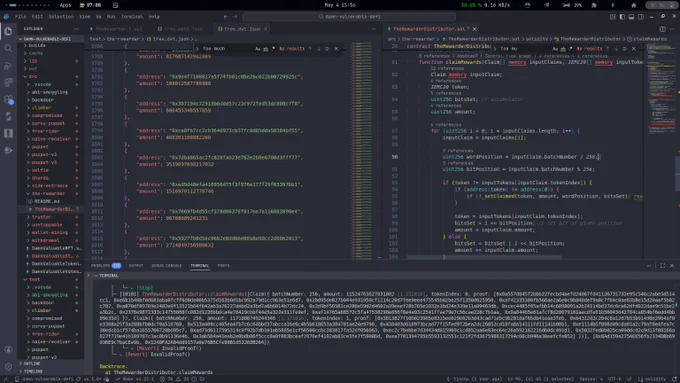Screen dimensions: 680x383
Task: Toggle regex in right find widget
Action: (570, 49)
